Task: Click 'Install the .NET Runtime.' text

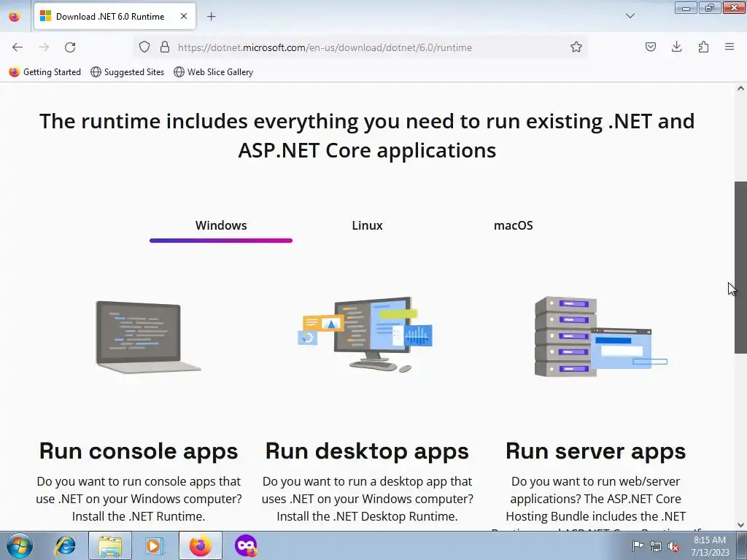Action: pyautogui.click(x=139, y=516)
